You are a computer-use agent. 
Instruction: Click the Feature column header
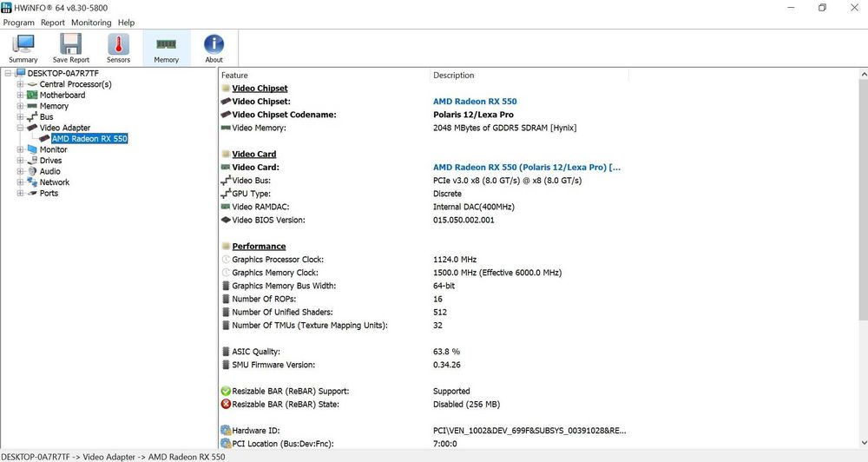click(x=234, y=76)
